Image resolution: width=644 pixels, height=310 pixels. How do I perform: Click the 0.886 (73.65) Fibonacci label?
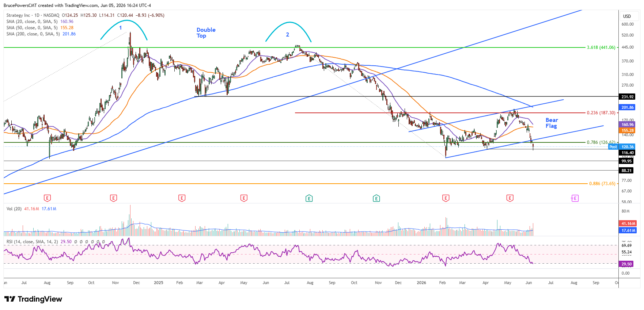pos(602,184)
